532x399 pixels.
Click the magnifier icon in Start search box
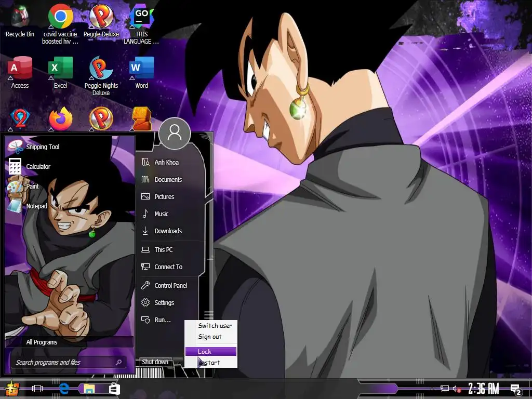click(118, 362)
